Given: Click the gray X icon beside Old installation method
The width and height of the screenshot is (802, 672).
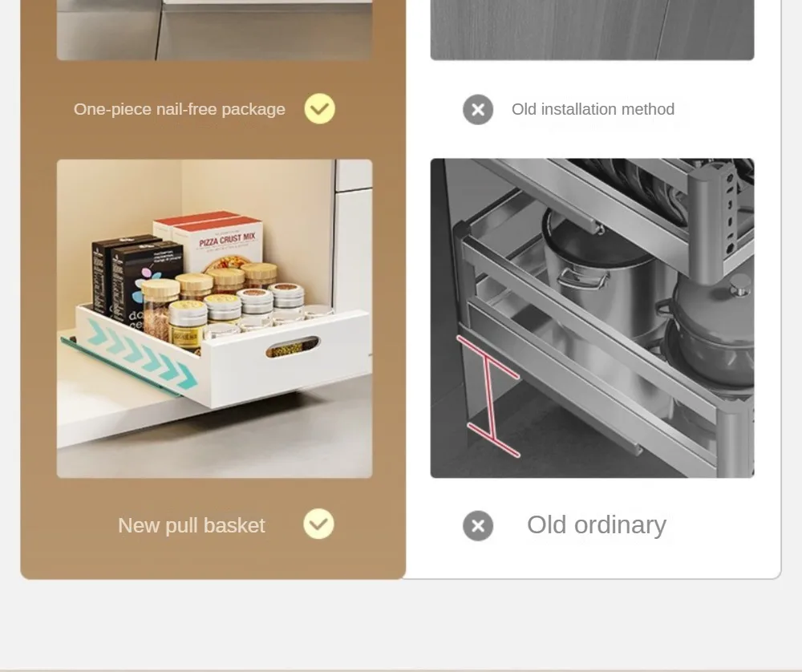Looking at the screenshot, I should [x=478, y=109].
